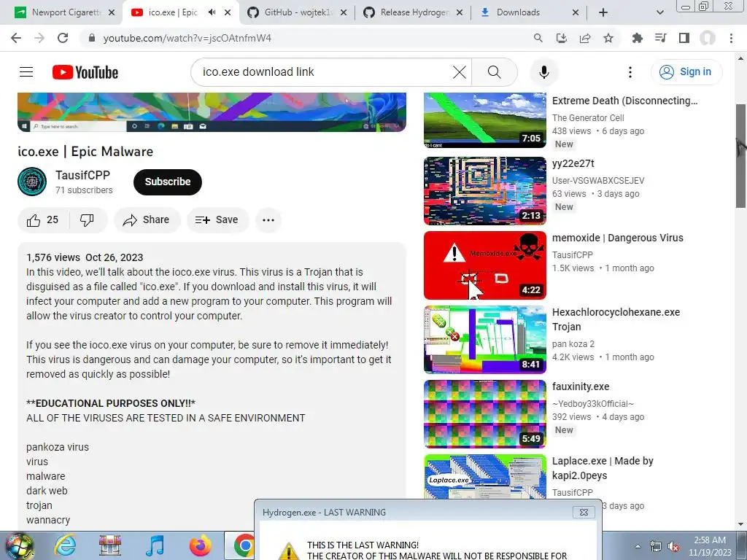This screenshot has width=747, height=560.
Task: Open the music player taskbar icon
Action: pos(155,545)
